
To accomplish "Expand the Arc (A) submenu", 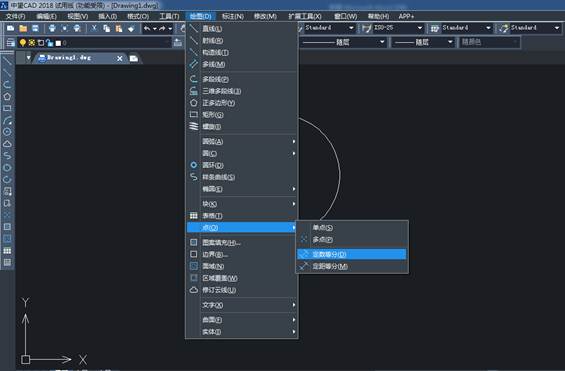I will pos(241,142).
